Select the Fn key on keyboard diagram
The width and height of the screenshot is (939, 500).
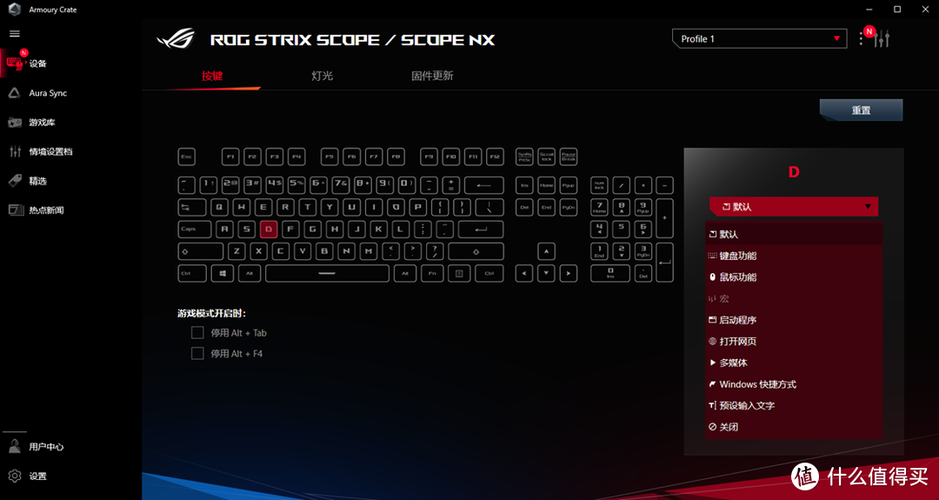click(432, 273)
